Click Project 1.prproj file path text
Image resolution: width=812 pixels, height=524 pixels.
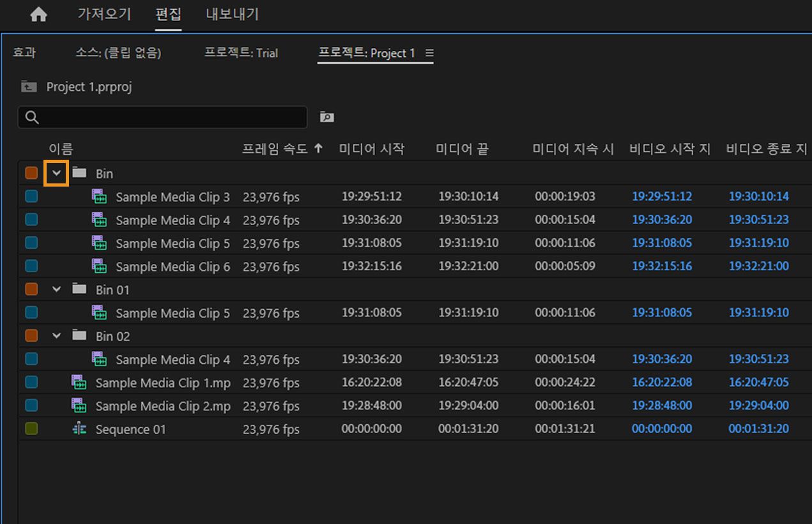[x=89, y=87]
